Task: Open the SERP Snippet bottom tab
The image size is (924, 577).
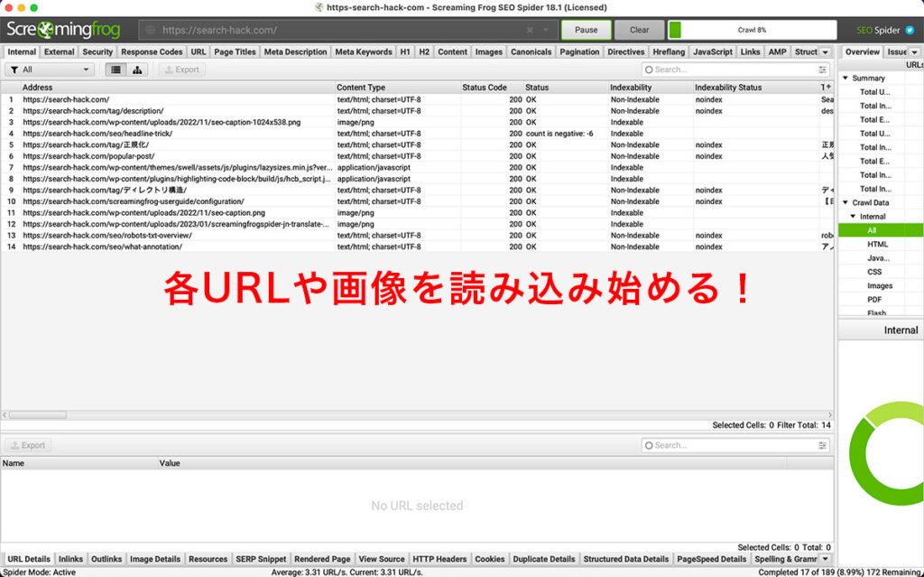Action: point(261,559)
